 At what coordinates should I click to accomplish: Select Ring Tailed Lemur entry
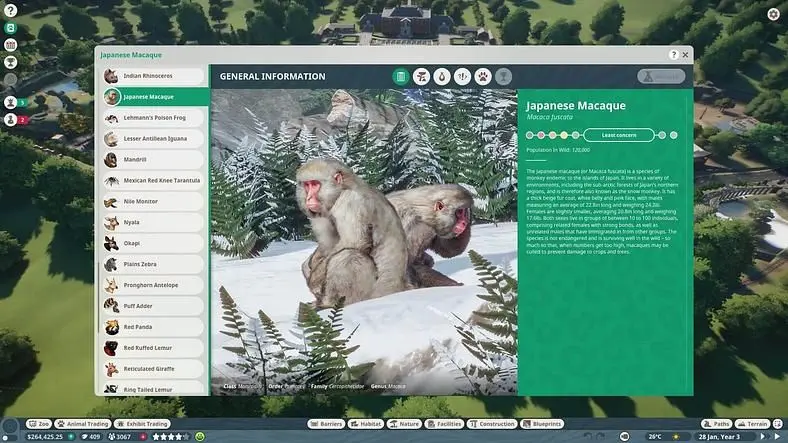154,389
